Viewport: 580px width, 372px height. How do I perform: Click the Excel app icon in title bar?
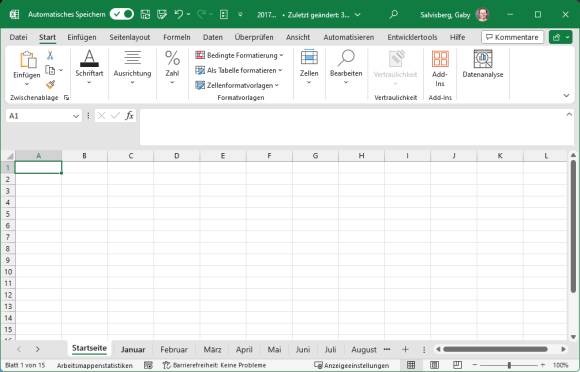pyautogui.click(x=14, y=15)
